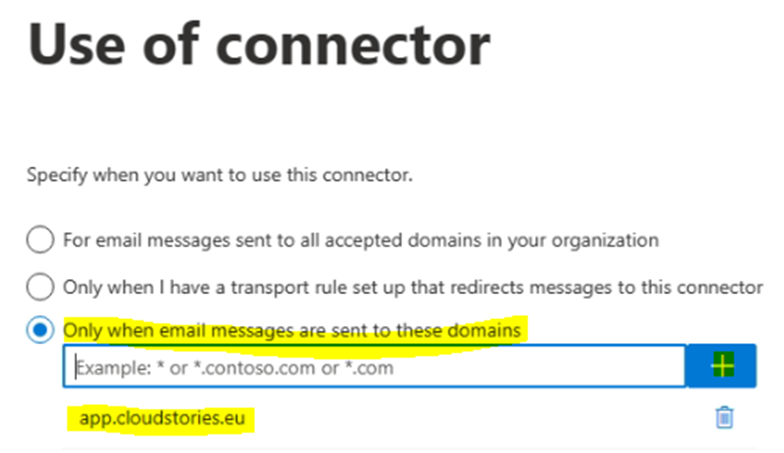Choose the transport rule redirect radio option
Screen dimensions: 784x453
coord(40,287)
